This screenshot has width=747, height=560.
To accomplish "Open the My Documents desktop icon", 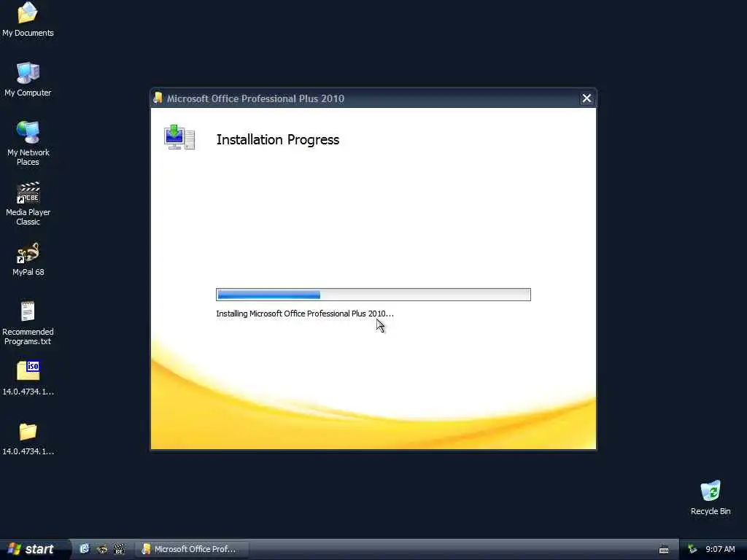I will coord(28,19).
